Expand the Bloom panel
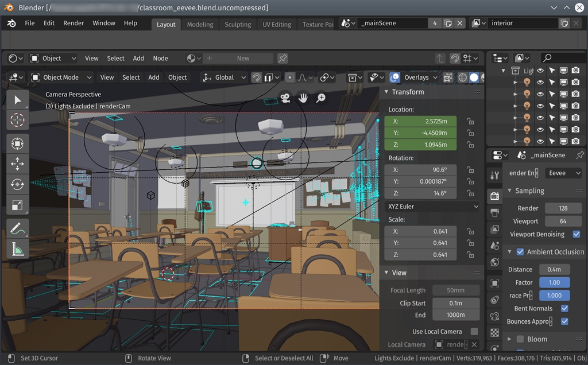Viewport: 588px width, 365px height. point(509,339)
